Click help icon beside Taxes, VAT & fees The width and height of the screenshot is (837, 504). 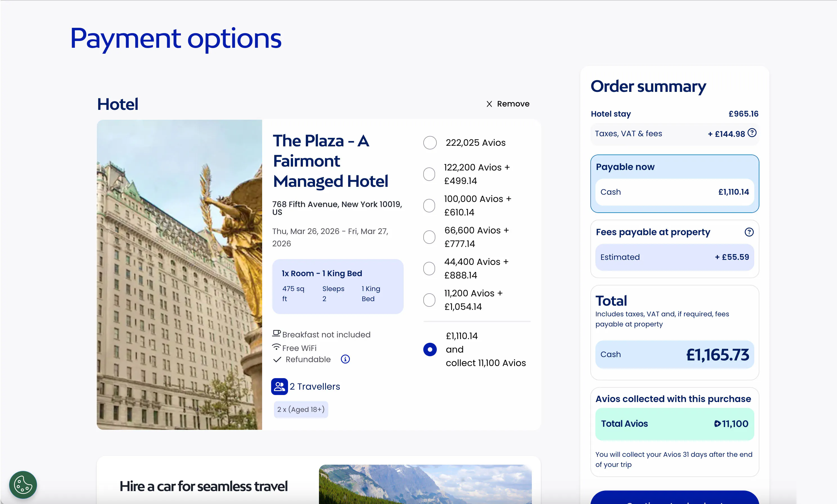pyautogui.click(x=752, y=133)
